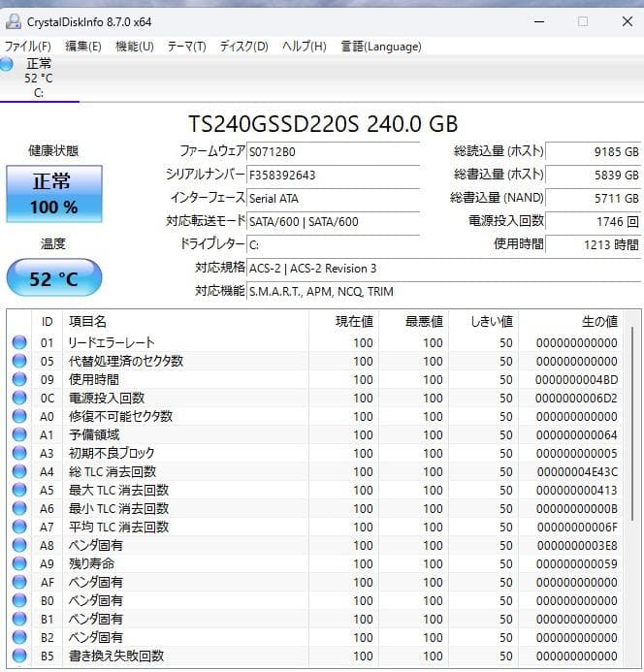The height and width of the screenshot is (672, 644).
Task: Click the しきい値 column header
Action: (484, 321)
